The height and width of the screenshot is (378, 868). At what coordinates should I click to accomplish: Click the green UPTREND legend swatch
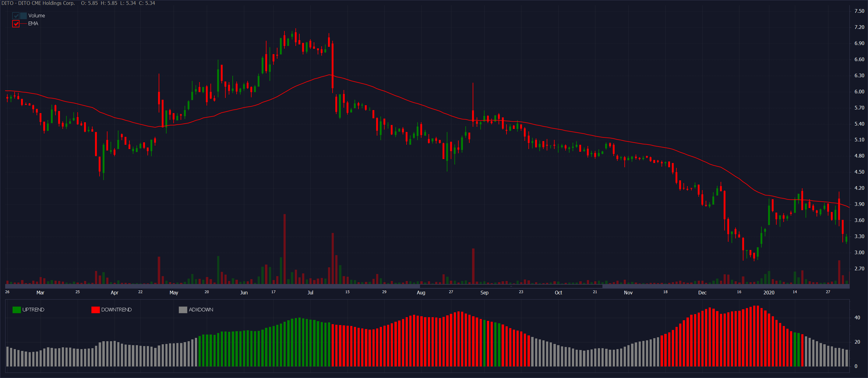tap(16, 310)
